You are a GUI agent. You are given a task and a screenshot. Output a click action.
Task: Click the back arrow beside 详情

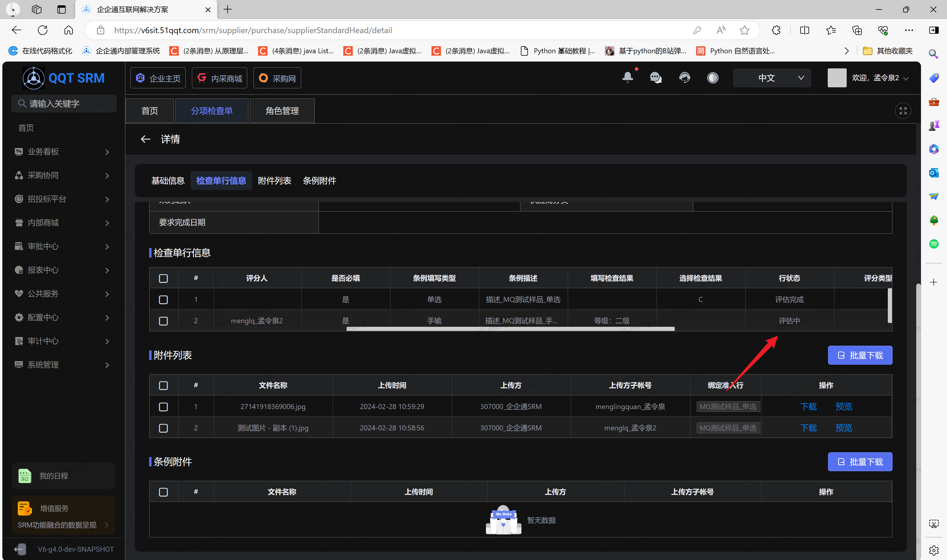coord(146,139)
